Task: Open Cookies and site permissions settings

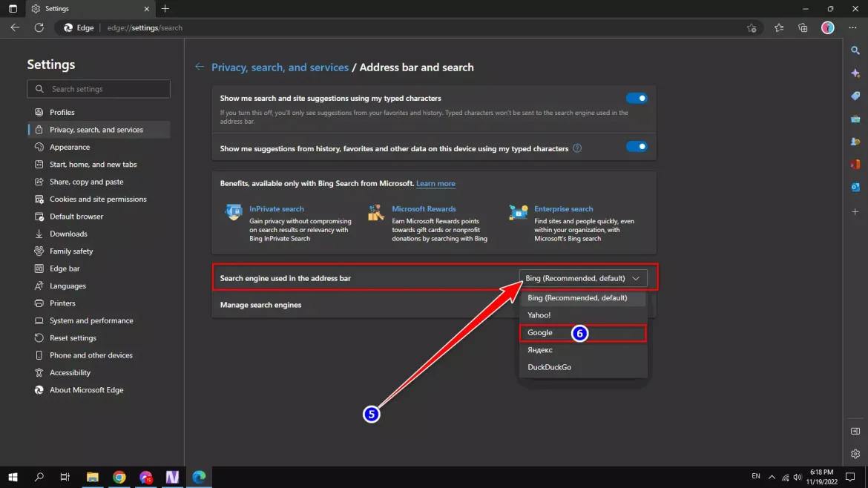Action: 99,200
